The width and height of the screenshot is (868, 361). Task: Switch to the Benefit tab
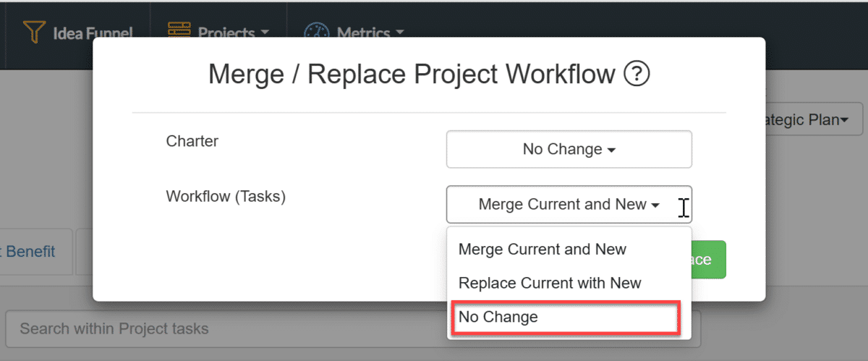(30, 252)
